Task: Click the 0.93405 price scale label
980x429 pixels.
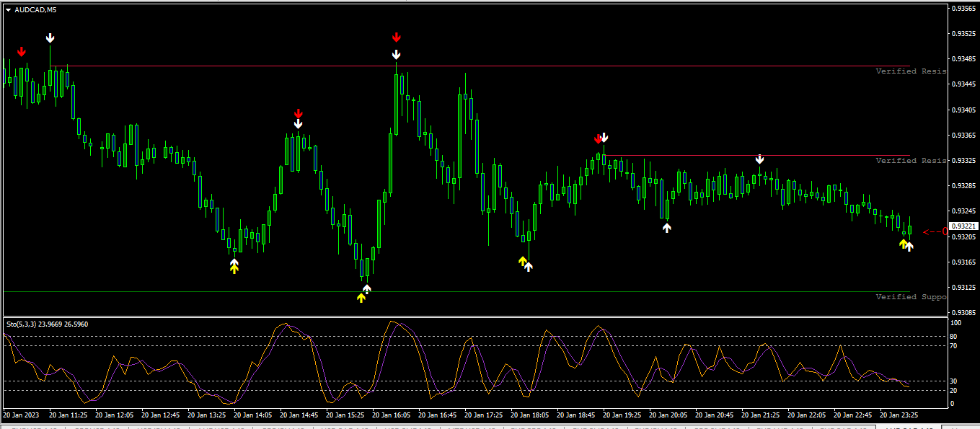Action: [x=965, y=110]
